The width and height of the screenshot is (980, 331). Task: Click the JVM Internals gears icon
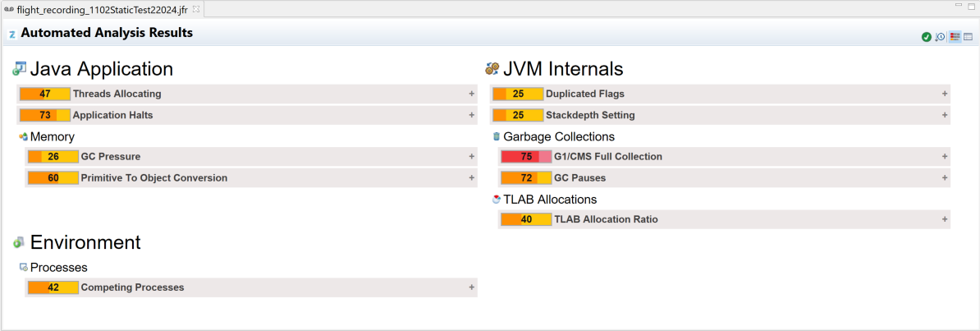coord(492,69)
